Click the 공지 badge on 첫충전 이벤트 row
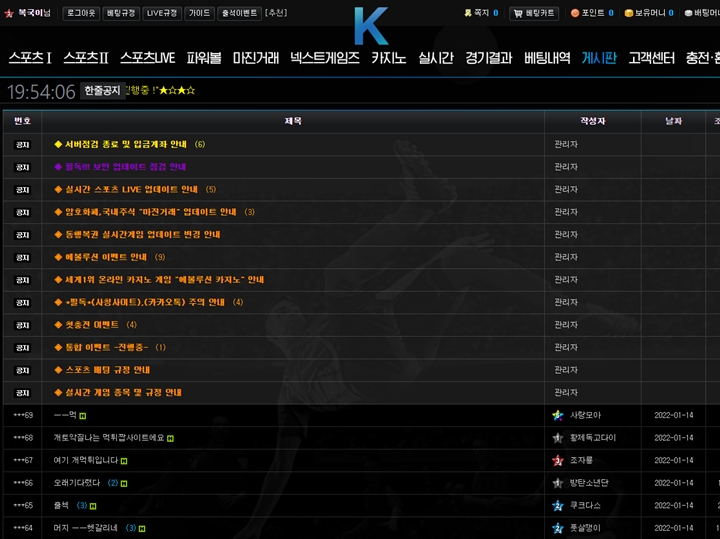Screen dimensions: 720x539 (22, 325)
